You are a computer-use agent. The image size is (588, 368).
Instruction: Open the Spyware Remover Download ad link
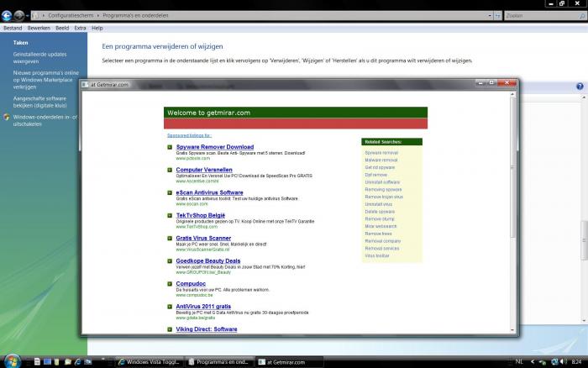(x=215, y=147)
